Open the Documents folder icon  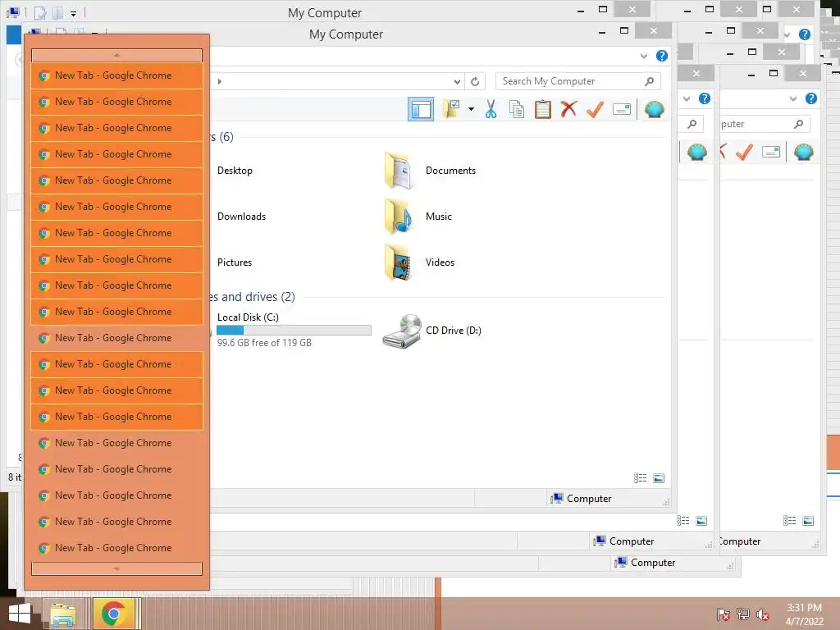click(398, 171)
